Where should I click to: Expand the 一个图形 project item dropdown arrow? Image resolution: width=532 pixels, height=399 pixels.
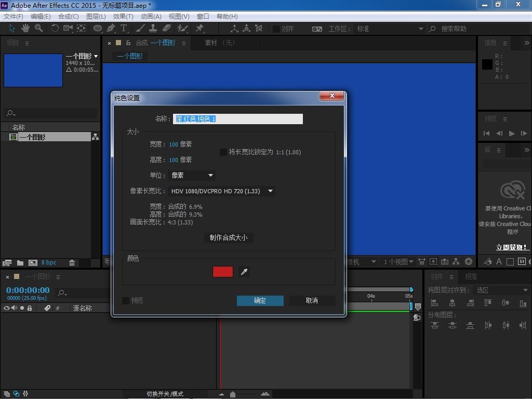pos(96,56)
